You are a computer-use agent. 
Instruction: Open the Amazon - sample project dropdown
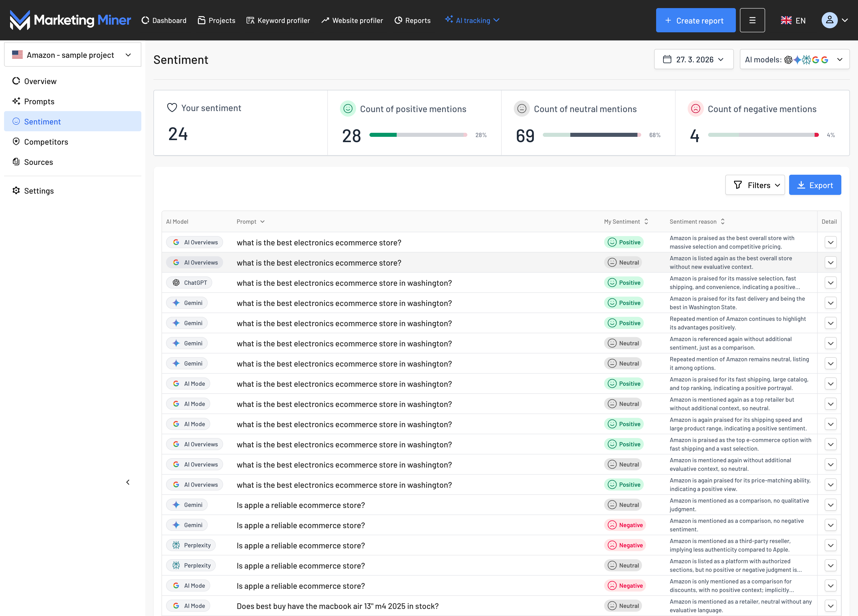(72, 55)
